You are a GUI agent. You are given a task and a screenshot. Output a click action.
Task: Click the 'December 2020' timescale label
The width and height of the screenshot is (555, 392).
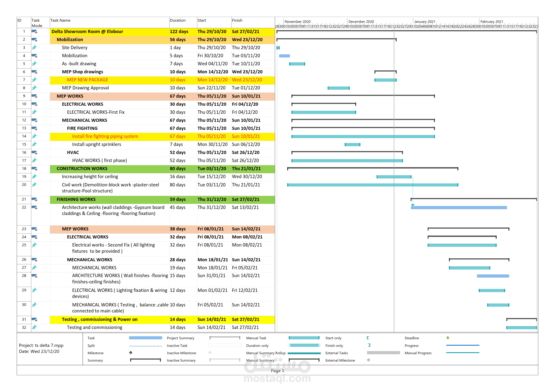361,21
